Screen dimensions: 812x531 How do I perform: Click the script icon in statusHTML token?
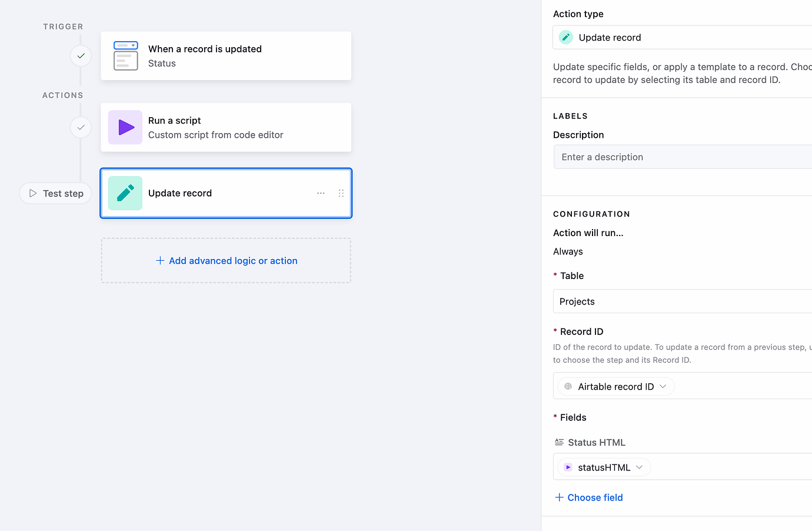568,467
